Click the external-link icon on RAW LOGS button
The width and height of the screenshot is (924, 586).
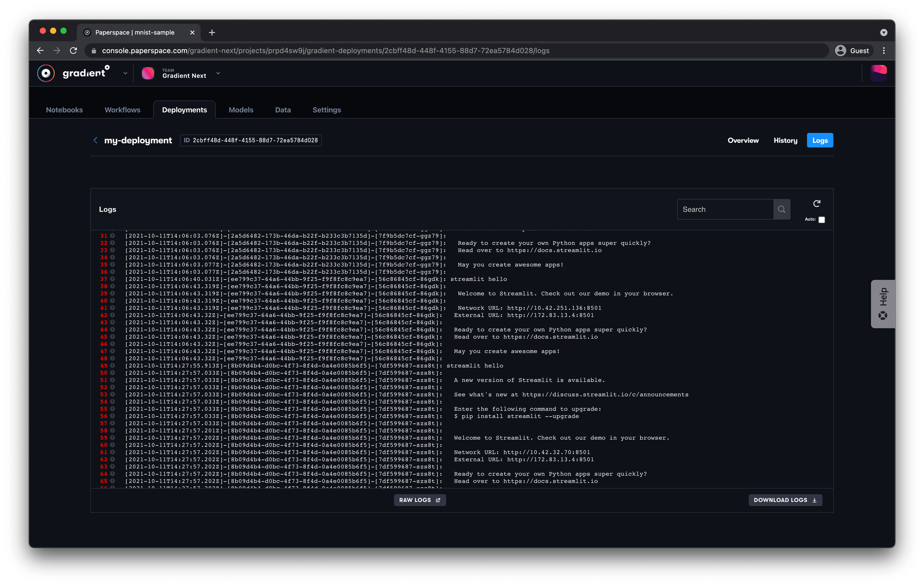[438, 500]
